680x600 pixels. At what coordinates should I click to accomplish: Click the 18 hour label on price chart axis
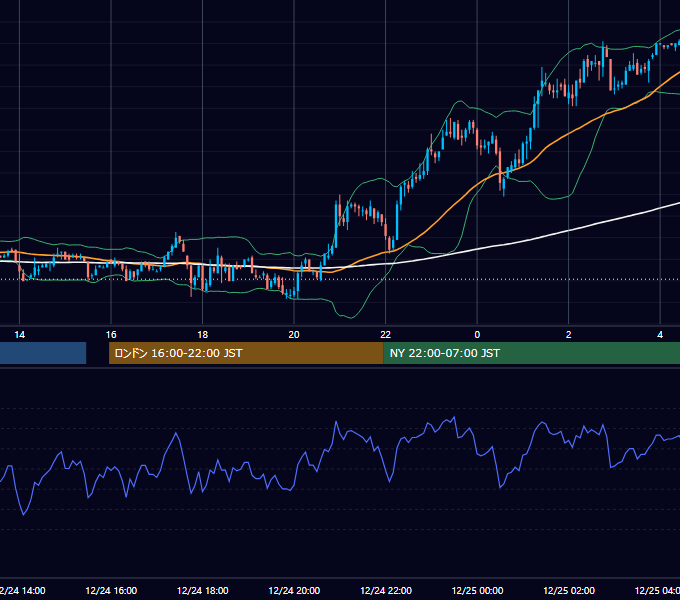click(203, 335)
